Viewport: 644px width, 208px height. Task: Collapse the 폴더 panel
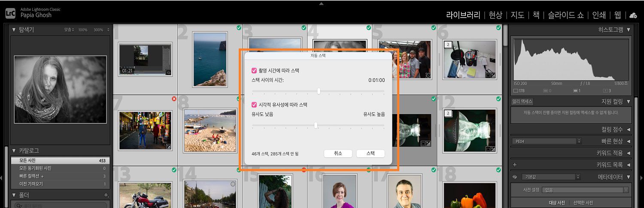click(x=14, y=196)
